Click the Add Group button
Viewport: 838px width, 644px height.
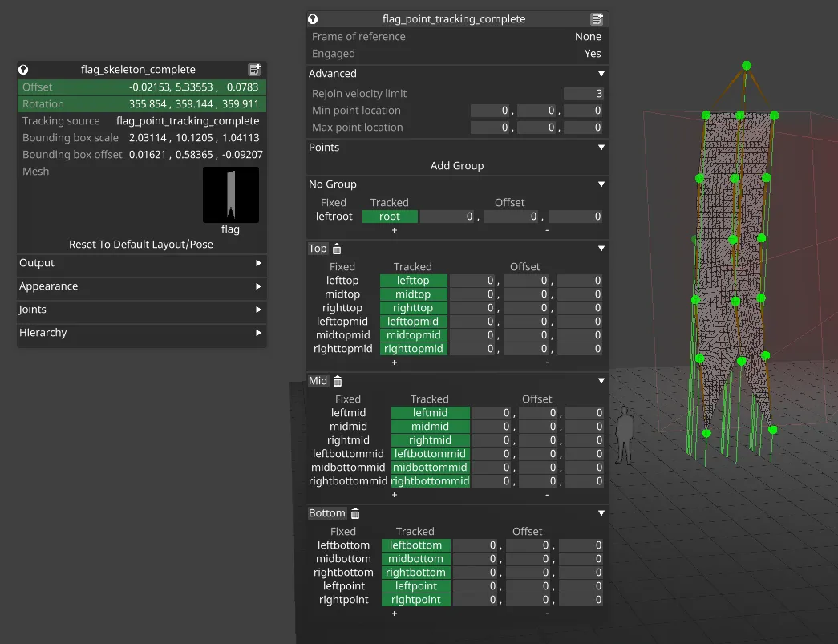click(x=457, y=165)
